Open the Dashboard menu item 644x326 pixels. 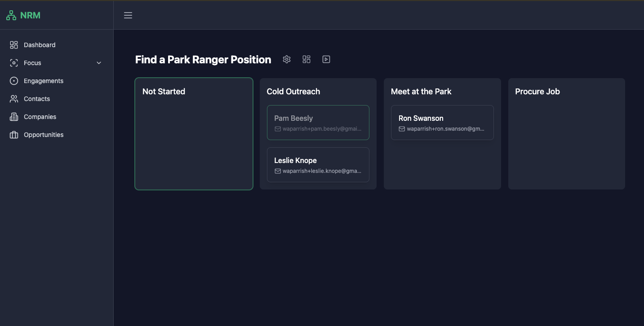coord(40,44)
